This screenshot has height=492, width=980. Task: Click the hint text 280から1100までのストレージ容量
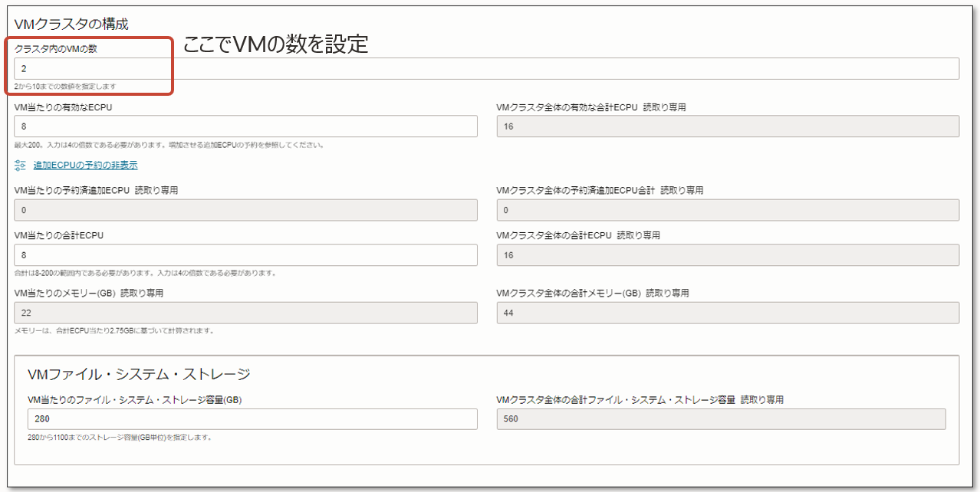(119, 438)
